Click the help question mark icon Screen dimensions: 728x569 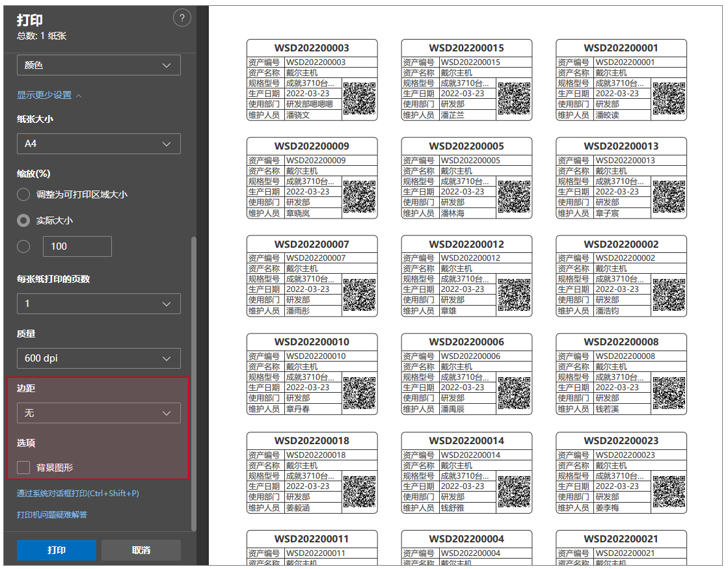click(x=182, y=18)
